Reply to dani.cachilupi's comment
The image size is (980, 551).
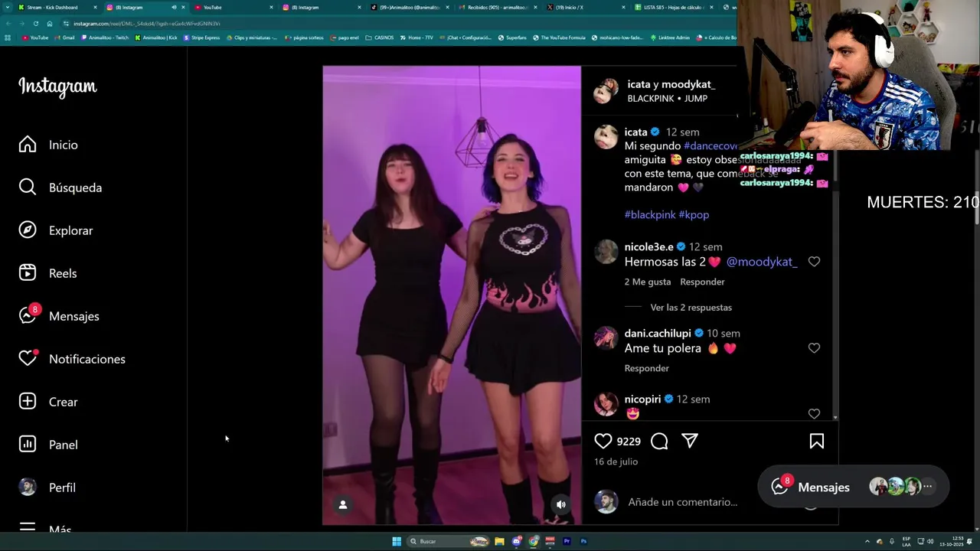(647, 368)
